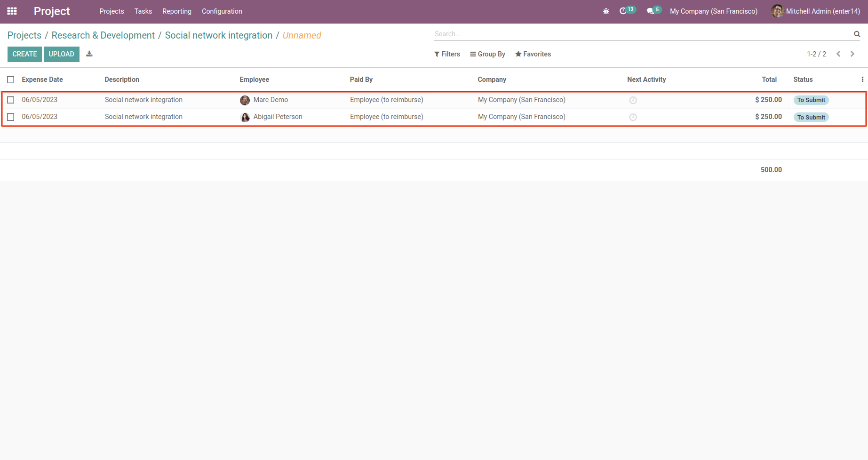Image resolution: width=868 pixels, height=460 pixels.
Task: Sort by Next Activity column header
Action: pyautogui.click(x=646, y=79)
